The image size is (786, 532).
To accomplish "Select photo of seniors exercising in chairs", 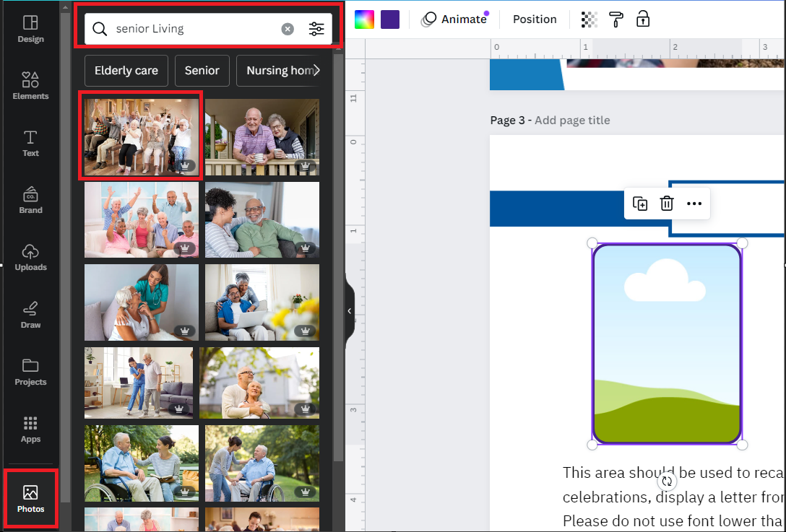I will coord(142,136).
